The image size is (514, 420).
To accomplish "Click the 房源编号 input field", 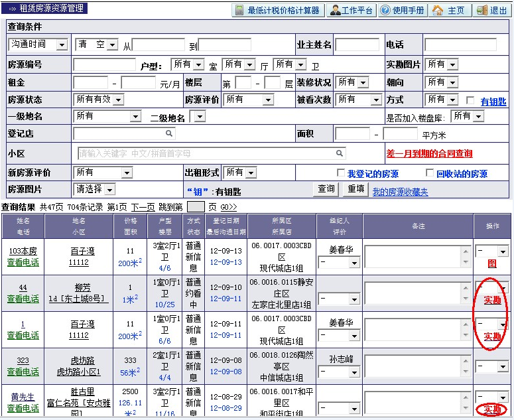I will pos(105,64).
